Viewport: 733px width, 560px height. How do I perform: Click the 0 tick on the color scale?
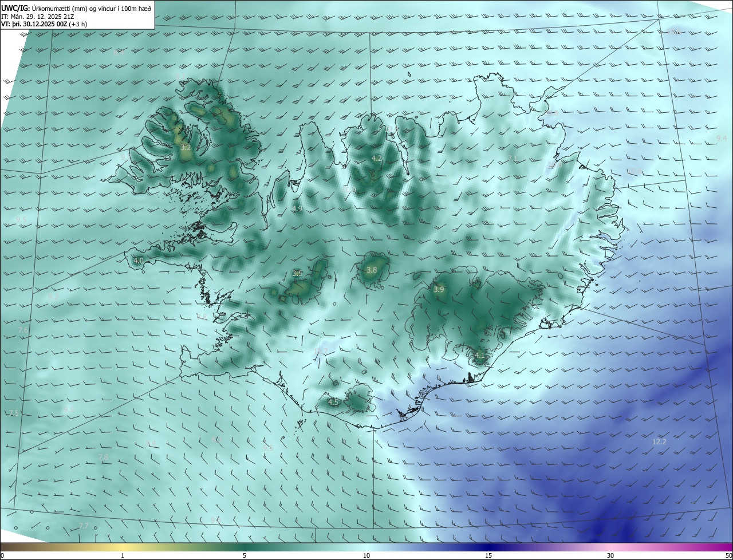point(2,555)
